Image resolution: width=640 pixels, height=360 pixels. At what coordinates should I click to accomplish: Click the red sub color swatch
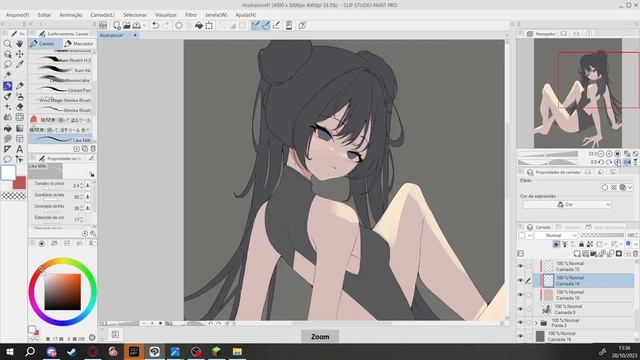pos(19,182)
